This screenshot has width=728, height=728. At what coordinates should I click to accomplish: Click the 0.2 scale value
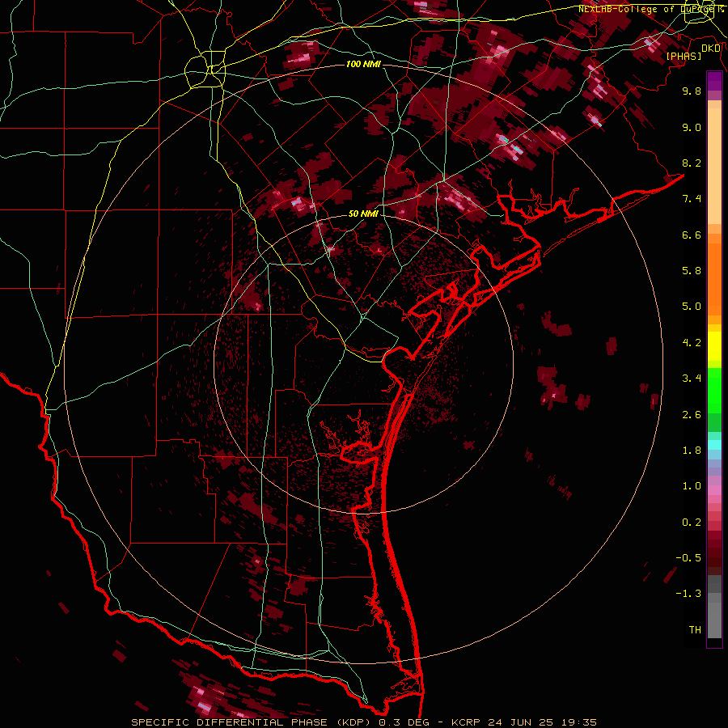pyautogui.click(x=692, y=523)
